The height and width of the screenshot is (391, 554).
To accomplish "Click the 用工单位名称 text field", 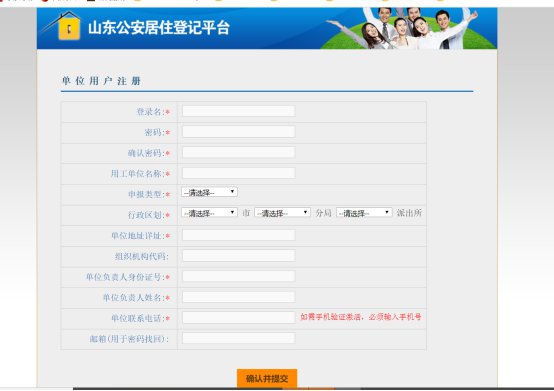I will tap(238, 173).
